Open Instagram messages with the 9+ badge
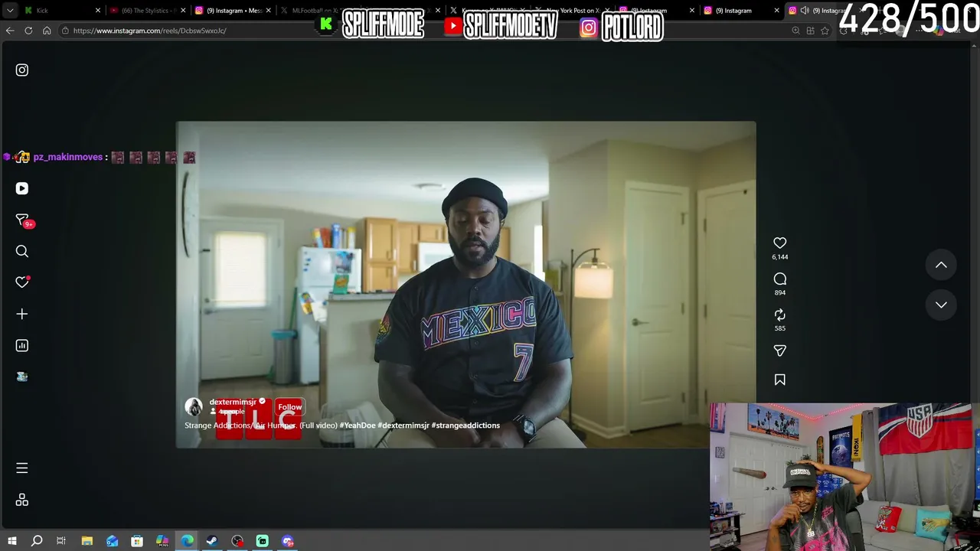This screenshot has height=551, width=980. click(x=22, y=220)
